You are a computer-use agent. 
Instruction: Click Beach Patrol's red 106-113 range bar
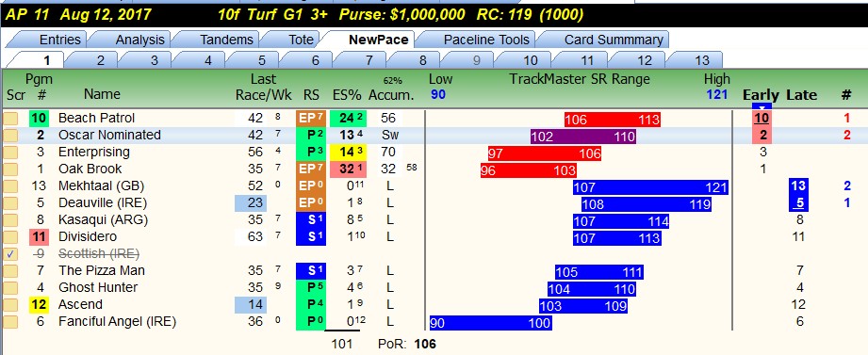[x=613, y=120]
